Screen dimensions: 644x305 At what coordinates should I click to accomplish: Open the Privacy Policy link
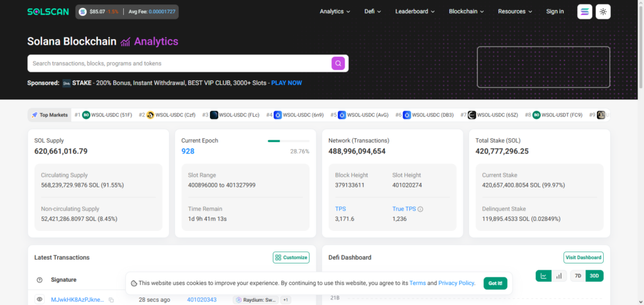coord(457,283)
